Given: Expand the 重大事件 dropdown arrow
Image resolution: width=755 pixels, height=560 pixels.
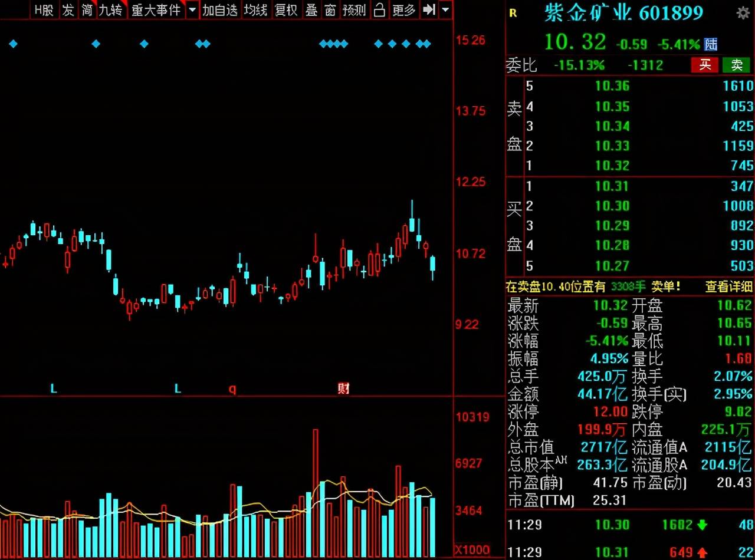Looking at the screenshot, I should [192, 10].
